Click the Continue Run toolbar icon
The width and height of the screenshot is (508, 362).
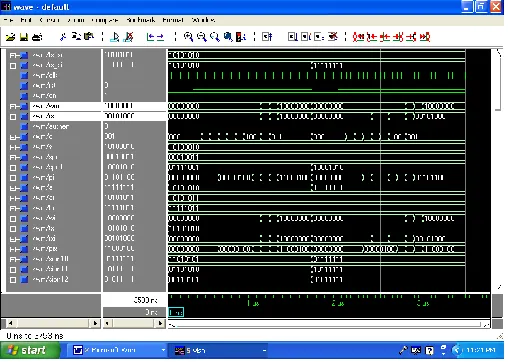click(306, 36)
